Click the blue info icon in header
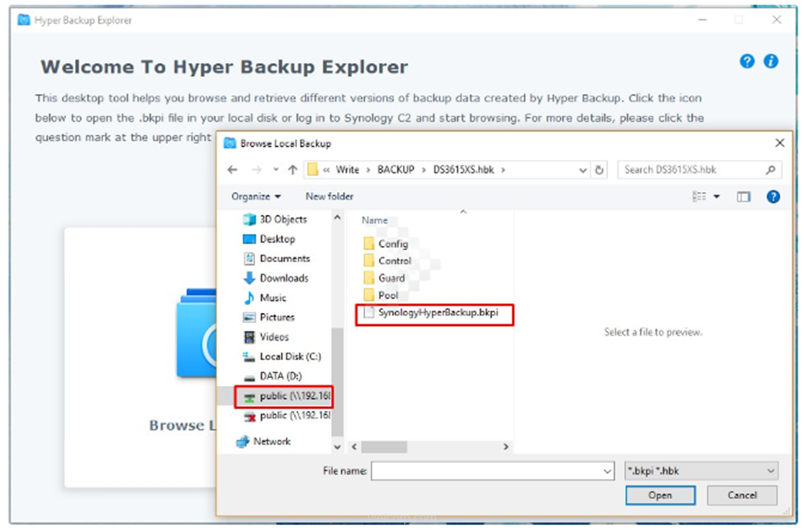The height and width of the screenshot is (532, 804). pyautogui.click(x=771, y=62)
